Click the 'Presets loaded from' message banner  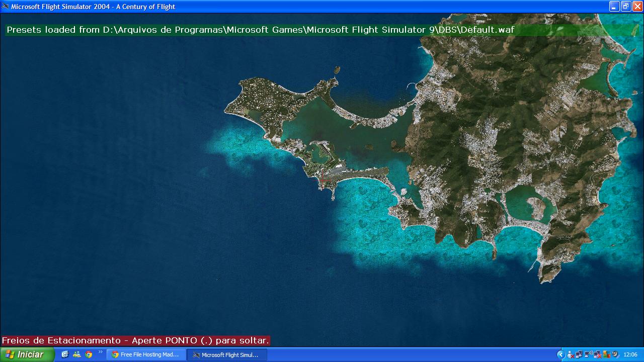[x=322, y=30]
